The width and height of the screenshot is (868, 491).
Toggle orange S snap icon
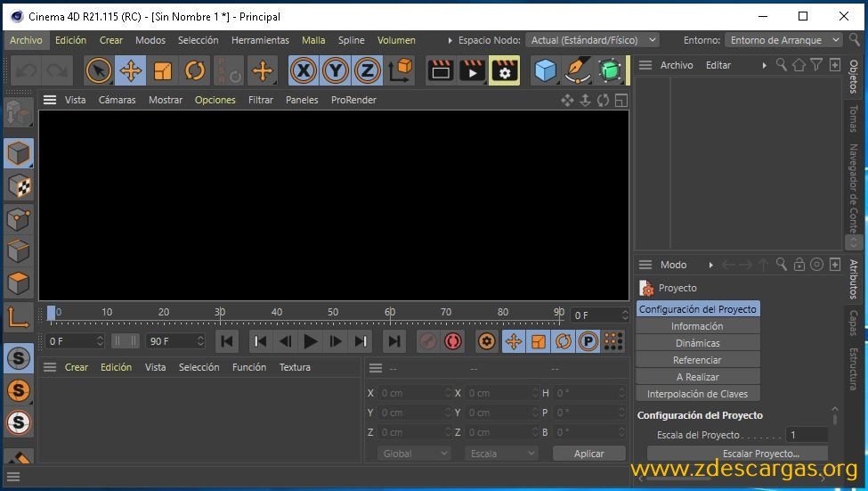pos(19,390)
